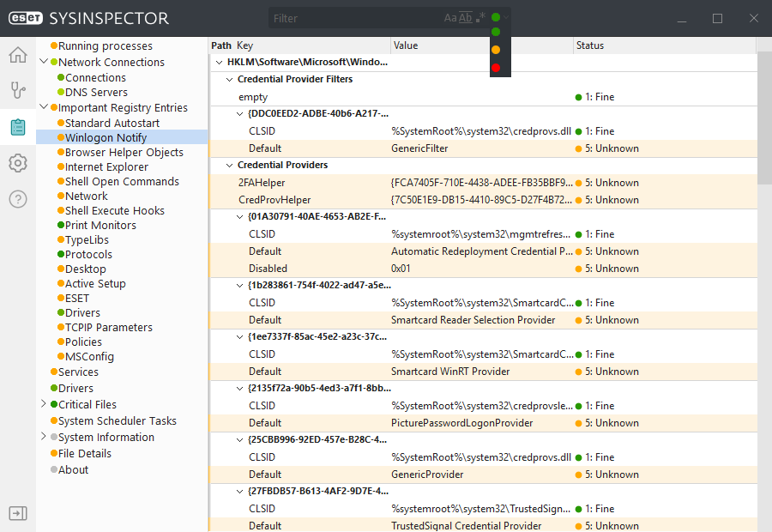Select the 'empty' row under Credential Provider Filters

click(x=484, y=97)
